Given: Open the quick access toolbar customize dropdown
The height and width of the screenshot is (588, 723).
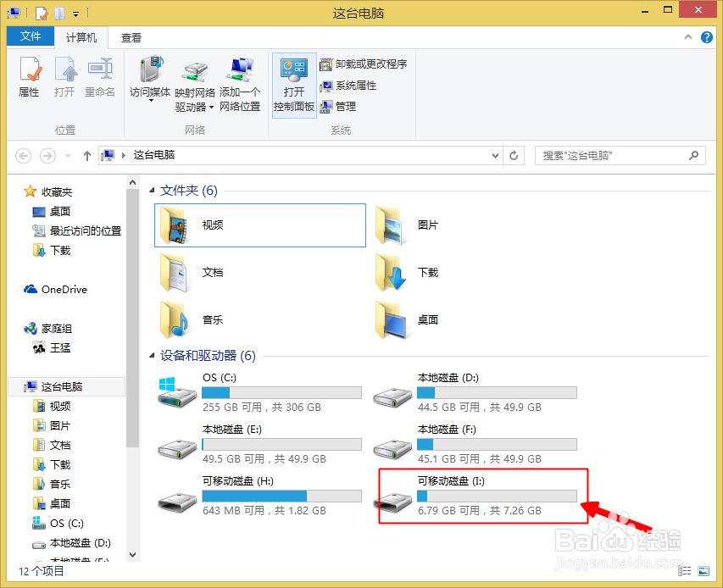Looking at the screenshot, I should click(76, 14).
